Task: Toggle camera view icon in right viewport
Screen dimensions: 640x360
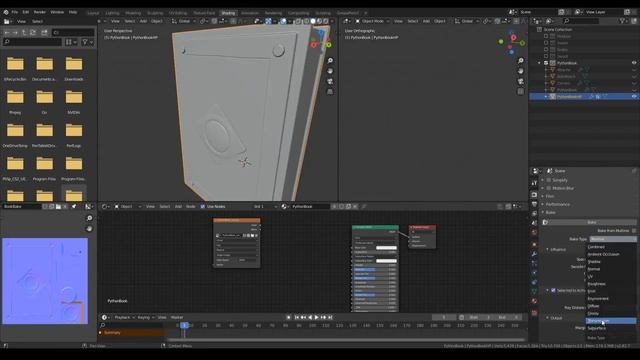Action: pos(521,82)
